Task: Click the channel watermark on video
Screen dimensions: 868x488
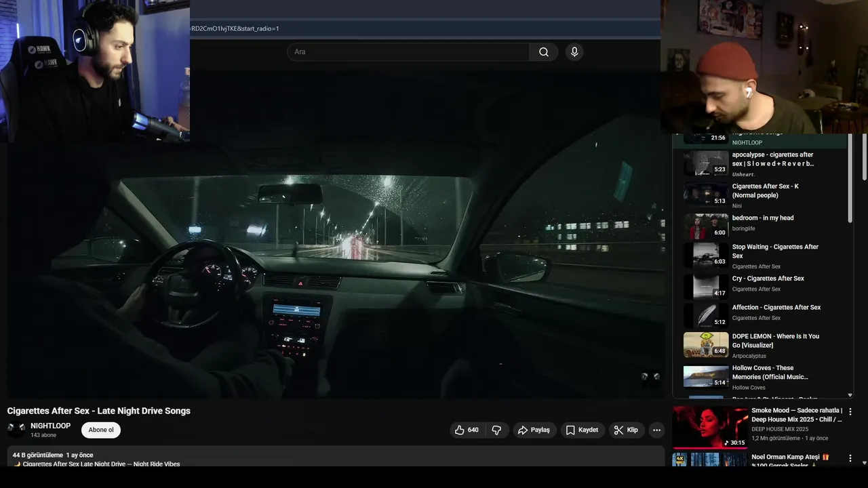Action: 650,377
